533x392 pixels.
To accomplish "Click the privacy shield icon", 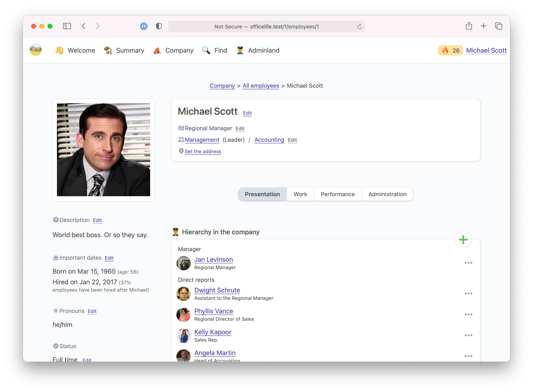I will tap(159, 26).
